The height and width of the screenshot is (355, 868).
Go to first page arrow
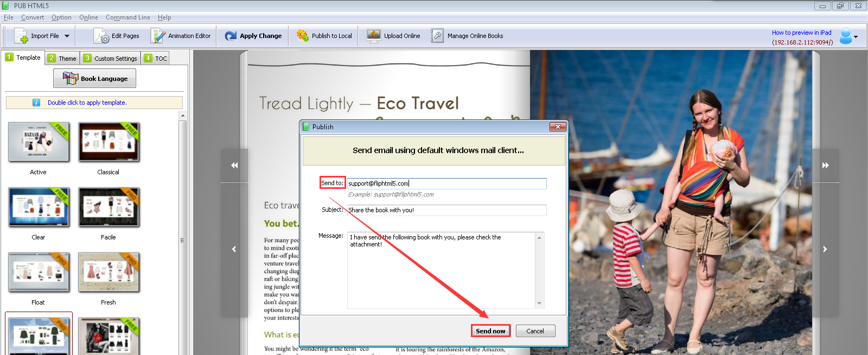(234, 165)
